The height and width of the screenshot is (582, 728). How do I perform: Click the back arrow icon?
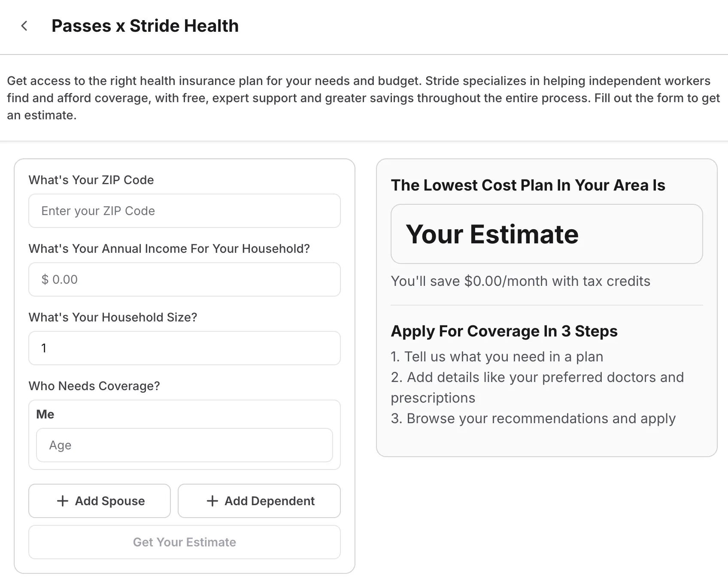tap(24, 26)
